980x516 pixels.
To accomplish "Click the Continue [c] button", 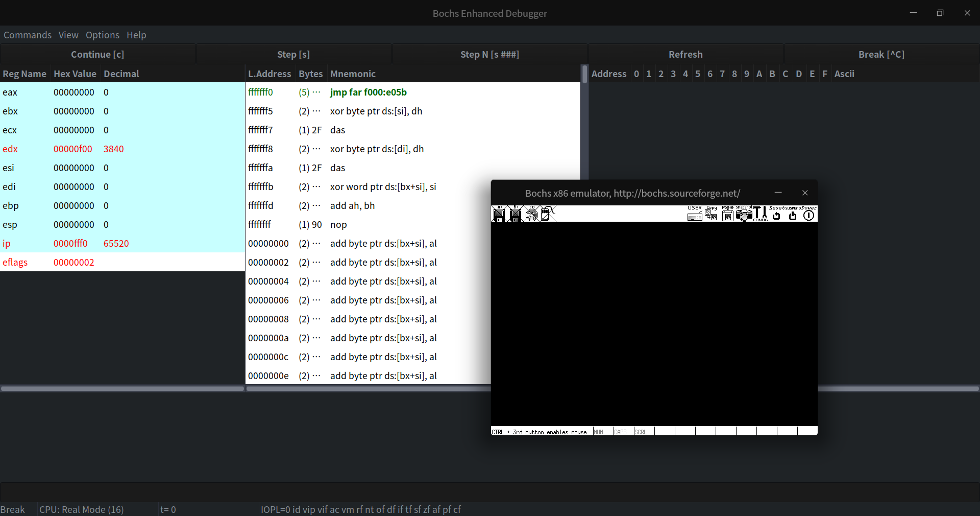I will tap(97, 54).
